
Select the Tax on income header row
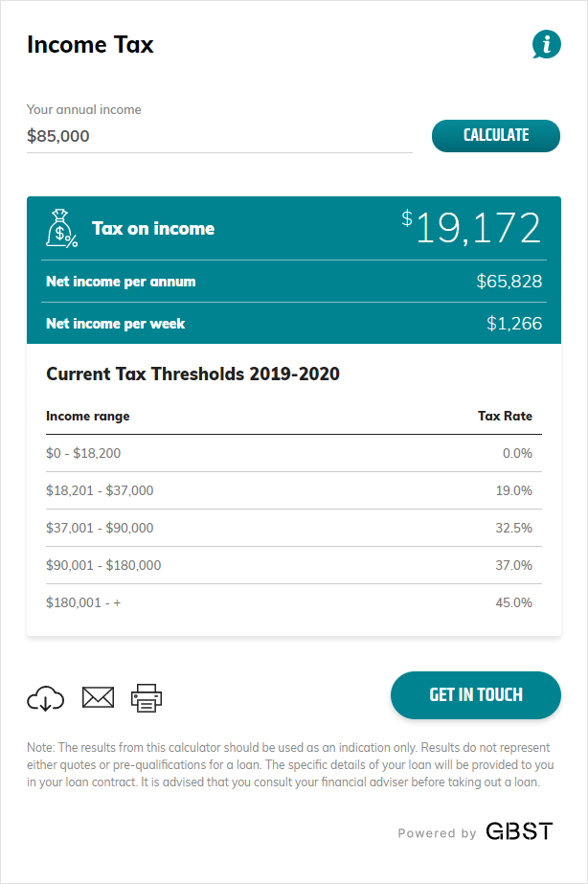click(294, 228)
